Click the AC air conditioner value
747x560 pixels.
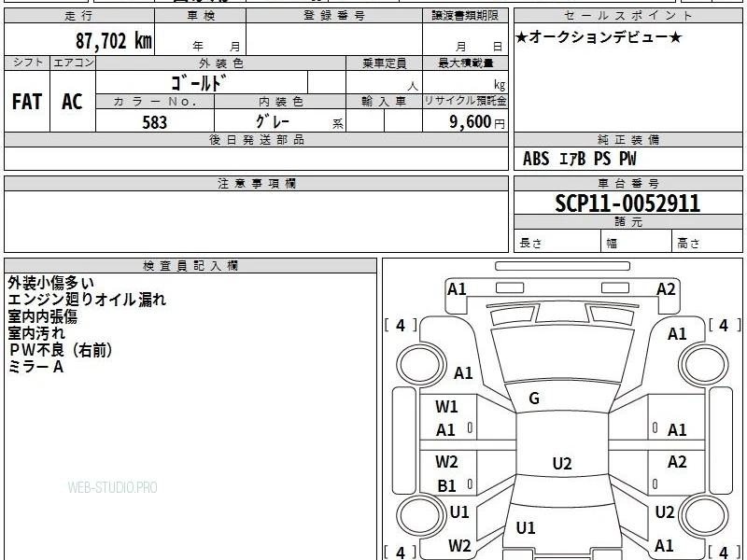click(x=73, y=102)
